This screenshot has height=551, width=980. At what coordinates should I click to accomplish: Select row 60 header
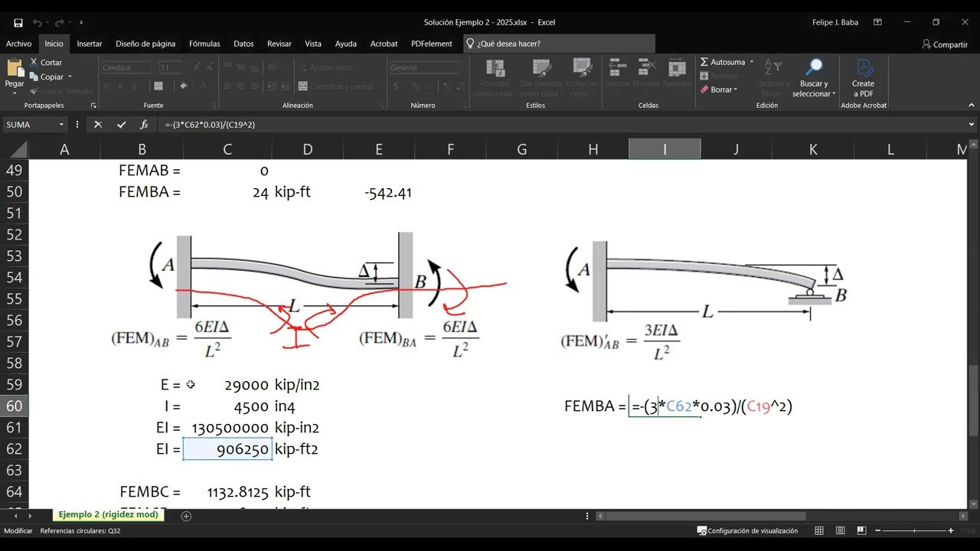tap(15, 406)
